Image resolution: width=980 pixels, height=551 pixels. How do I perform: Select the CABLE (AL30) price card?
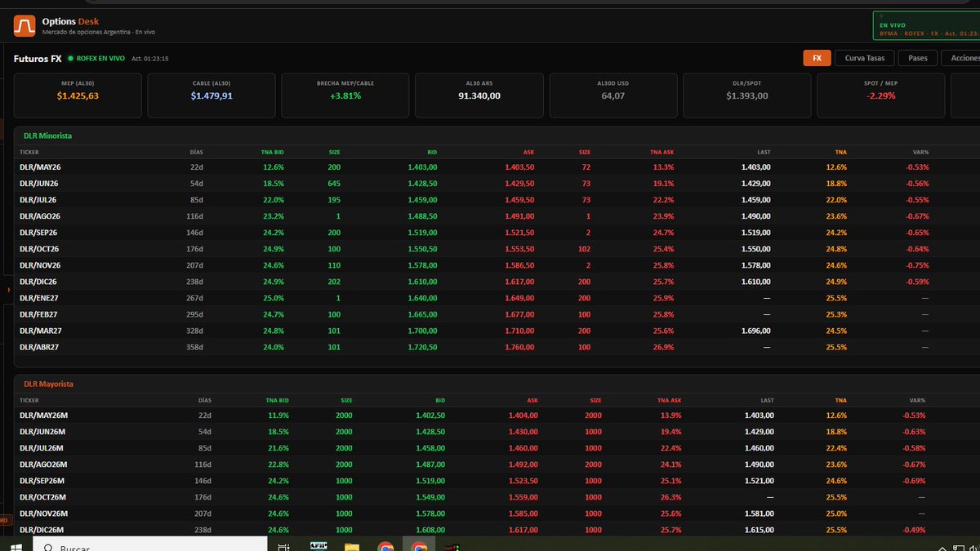pos(212,95)
